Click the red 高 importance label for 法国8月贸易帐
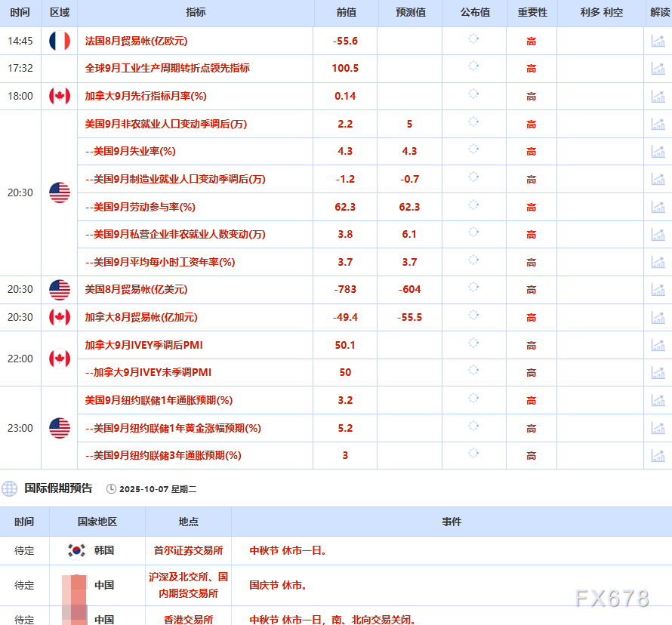672x625 pixels. (531, 41)
